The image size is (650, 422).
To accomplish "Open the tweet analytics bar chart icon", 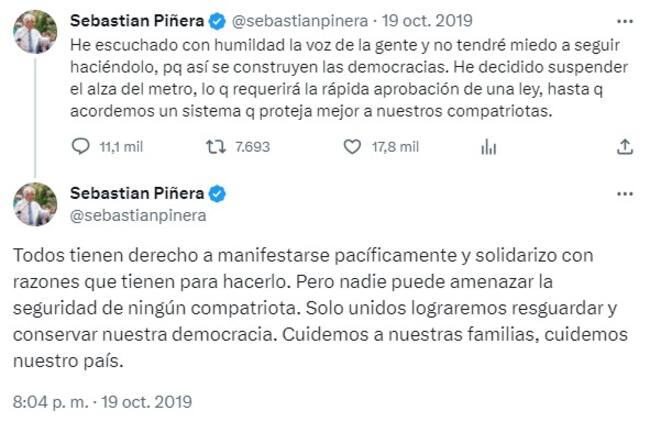I will pos(489,147).
